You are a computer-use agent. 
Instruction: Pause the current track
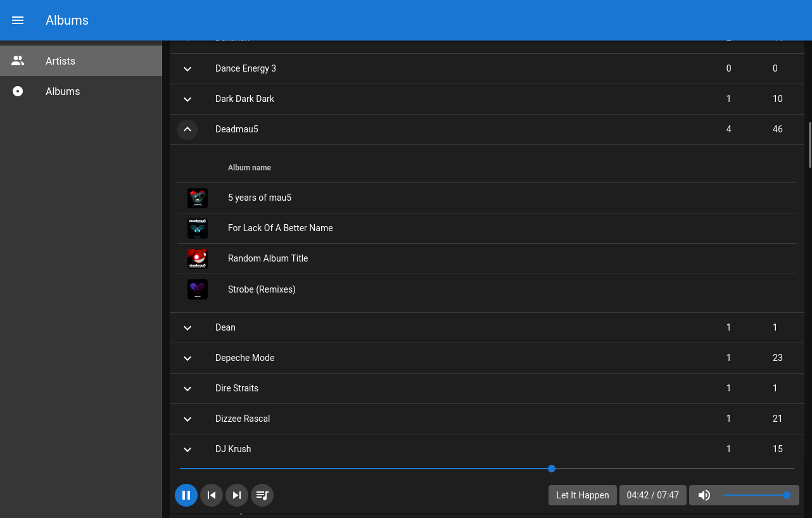pyautogui.click(x=186, y=495)
